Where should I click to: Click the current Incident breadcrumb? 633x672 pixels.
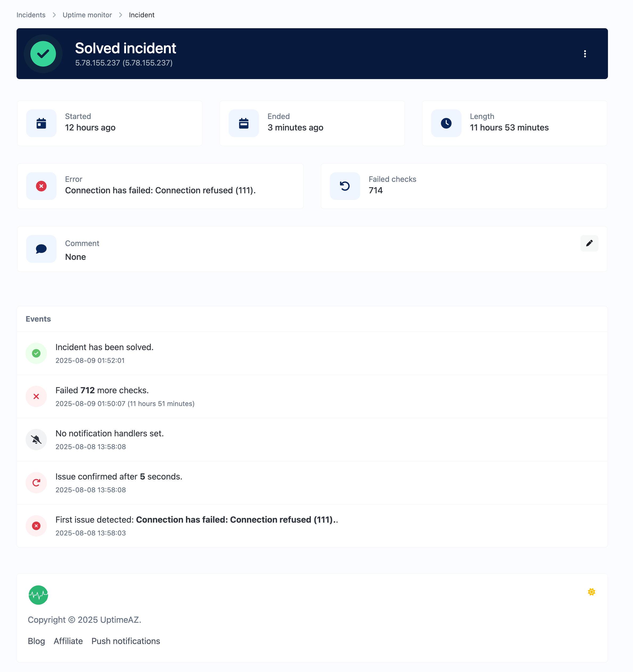pyautogui.click(x=142, y=15)
